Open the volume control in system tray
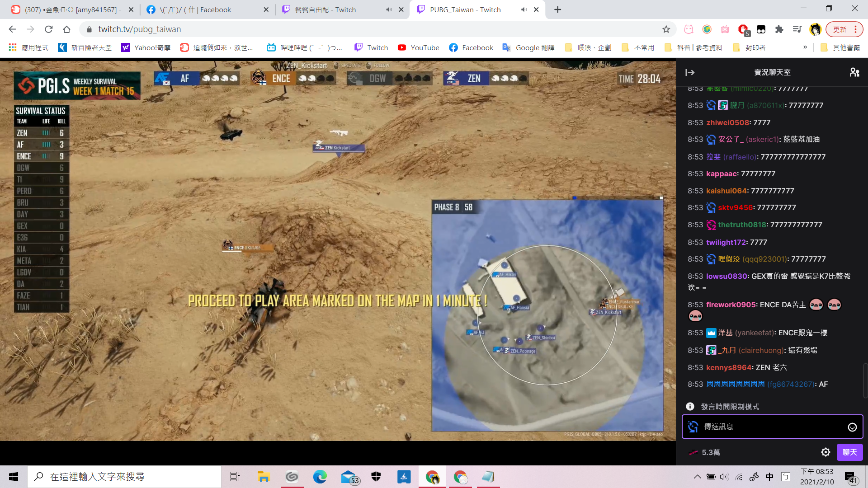868x488 pixels. click(724, 477)
